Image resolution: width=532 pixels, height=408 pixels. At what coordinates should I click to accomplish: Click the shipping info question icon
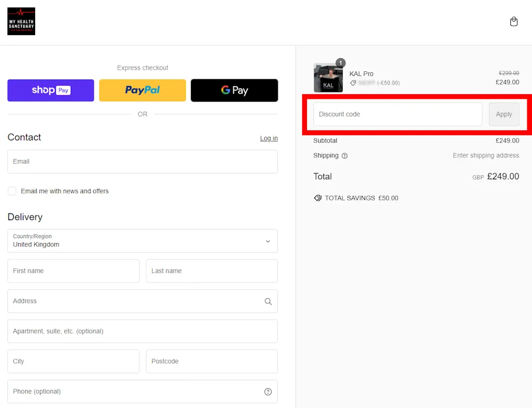pos(344,156)
